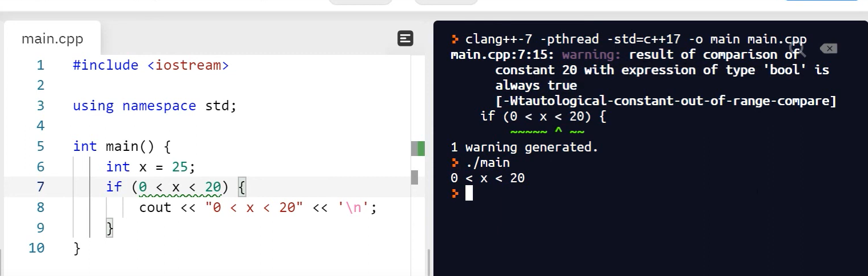
Task: Click the 'clang++-7 -pthread' command in console
Action: 532,39
